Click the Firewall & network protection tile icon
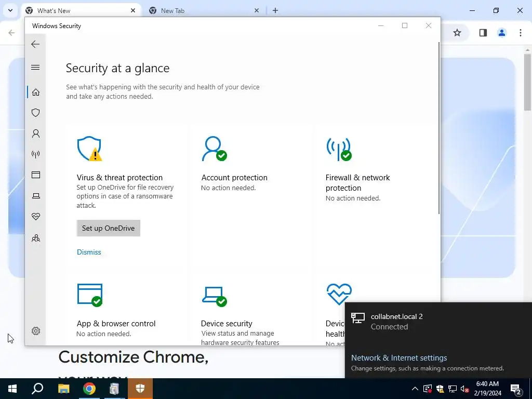Image resolution: width=532 pixels, height=399 pixels. (x=339, y=149)
